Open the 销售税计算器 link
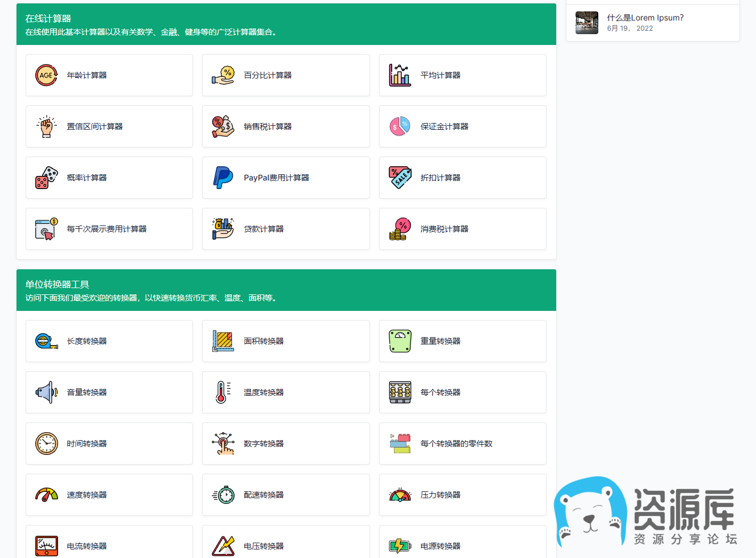Viewport: 756px width, 558px height. [x=268, y=126]
